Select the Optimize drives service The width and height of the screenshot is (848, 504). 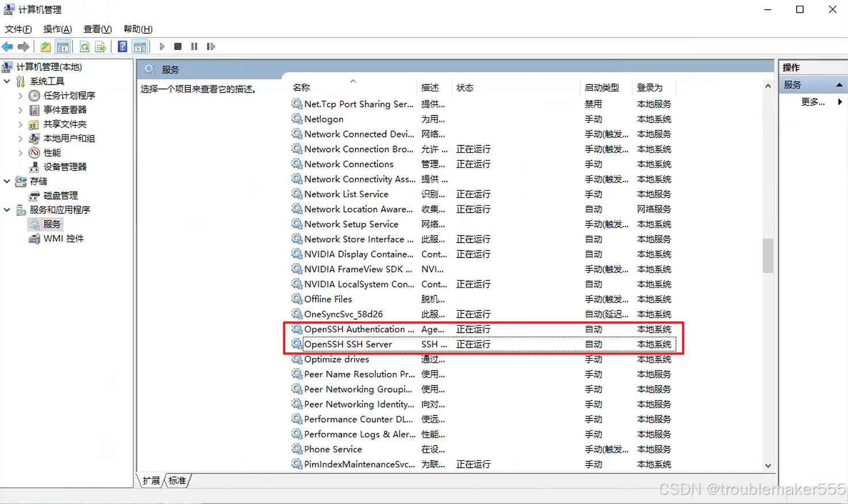coord(483,359)
